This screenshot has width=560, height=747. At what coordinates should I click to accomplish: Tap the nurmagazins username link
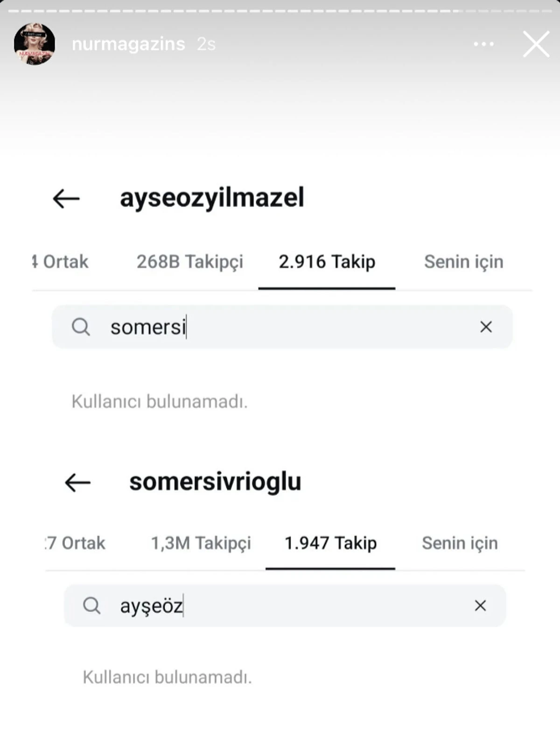click(128, 44)
